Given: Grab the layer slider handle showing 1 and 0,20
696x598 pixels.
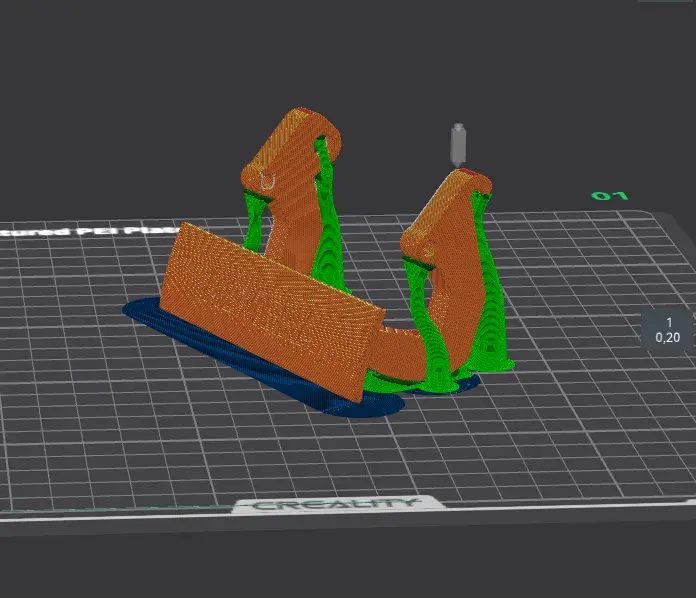Looking at the screenshot, I should (667, 329).
